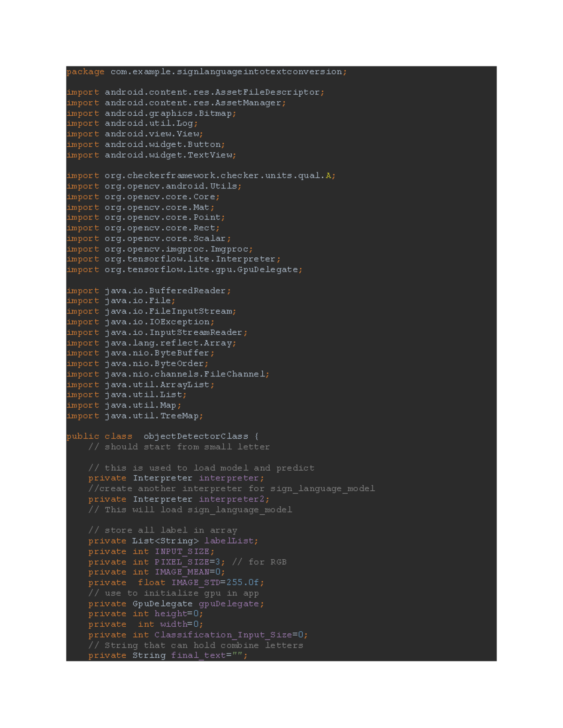The width and height of the screenshot is (563, 728).
Task: Click the import android.util.Log line
Action: tap(132, 123)
